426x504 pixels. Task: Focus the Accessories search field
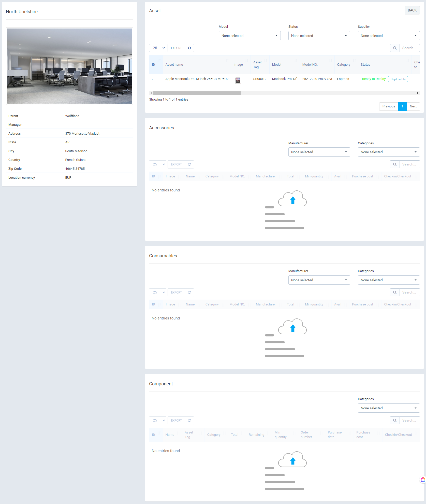[409, 164]
